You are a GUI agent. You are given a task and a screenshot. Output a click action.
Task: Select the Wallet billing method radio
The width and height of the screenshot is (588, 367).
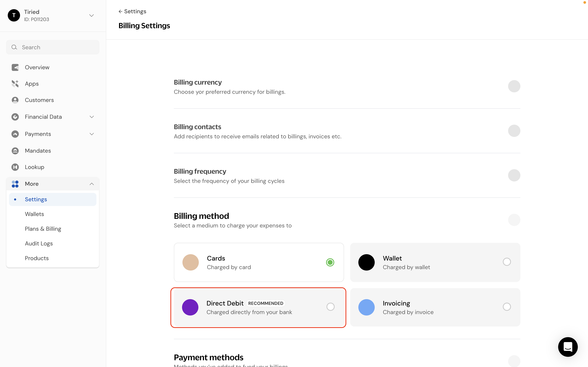point(507,262)
